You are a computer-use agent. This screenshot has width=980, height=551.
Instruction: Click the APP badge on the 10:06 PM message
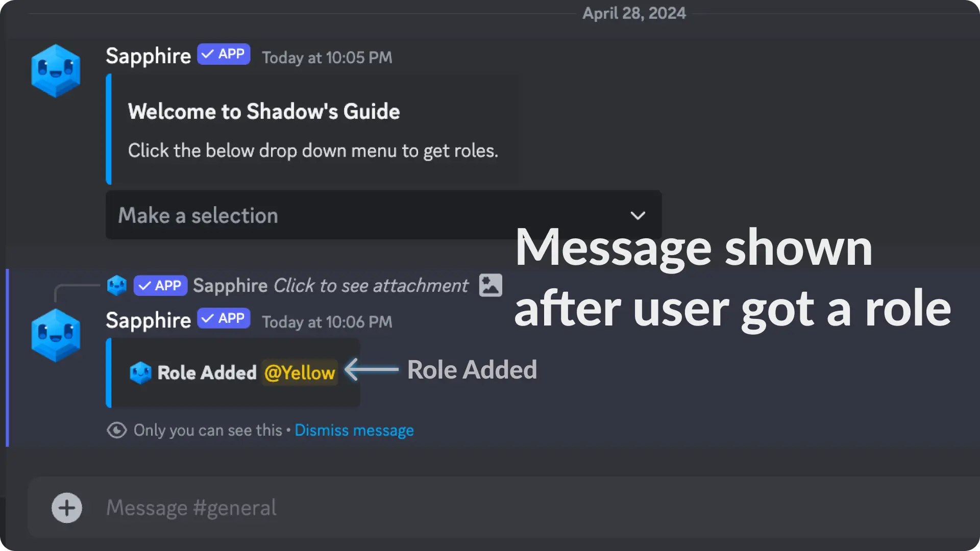[224, 318]
